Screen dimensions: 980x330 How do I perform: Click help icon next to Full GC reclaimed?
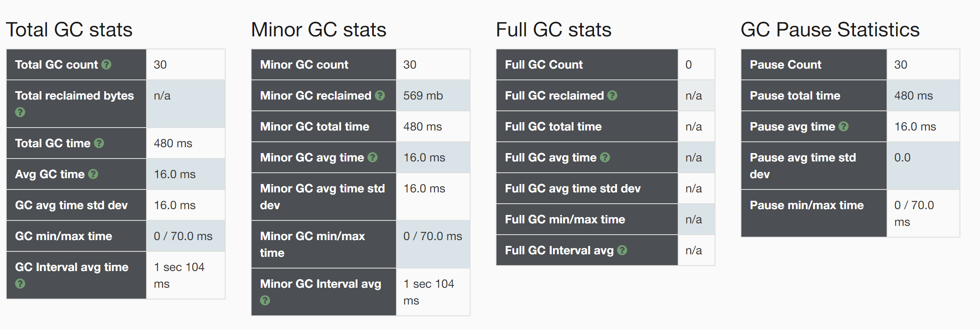point(612,95)
